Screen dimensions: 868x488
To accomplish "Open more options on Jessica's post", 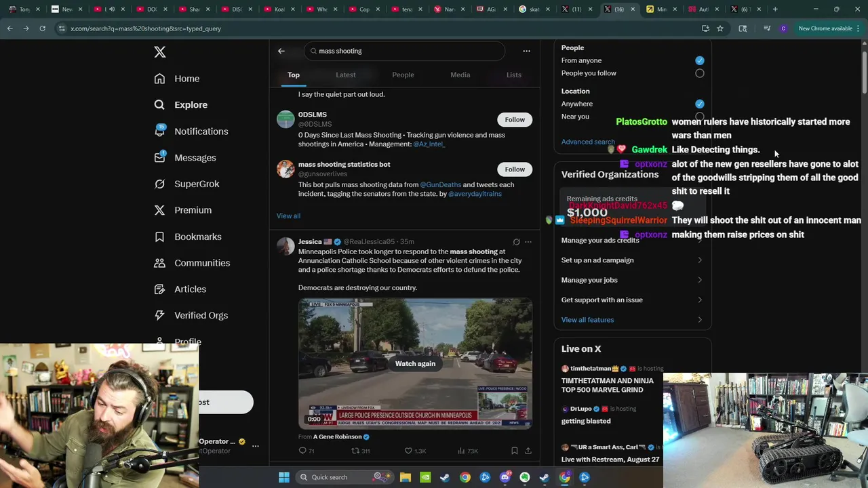I will pyautogui.click(x=528, y=242).
